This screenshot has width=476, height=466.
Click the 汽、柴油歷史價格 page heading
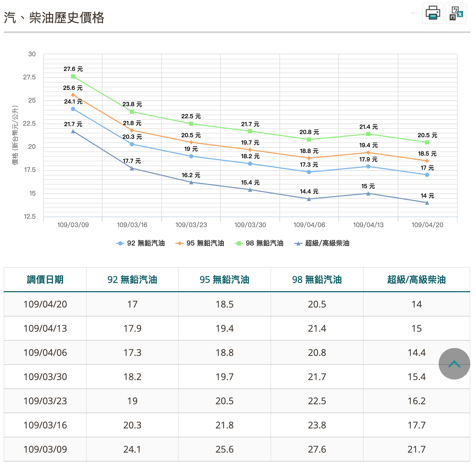(54, 18)
